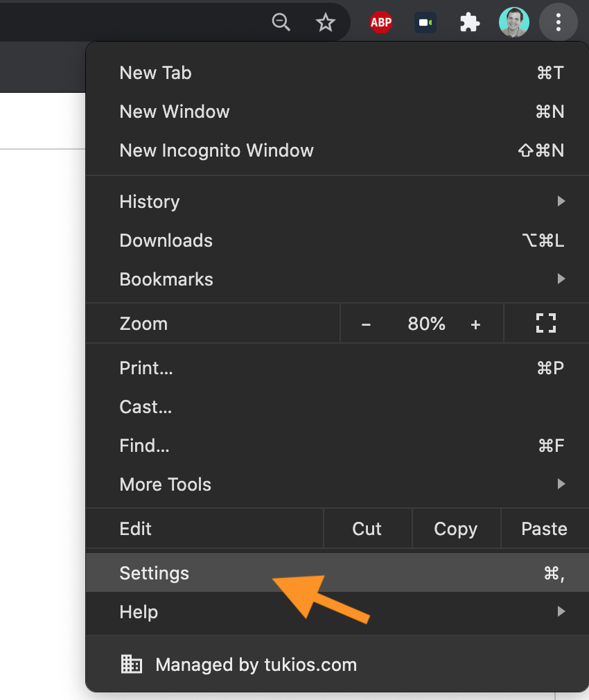Click the bookmark star icon
This screenshot has height=700, width=589.
pos(325,21)
